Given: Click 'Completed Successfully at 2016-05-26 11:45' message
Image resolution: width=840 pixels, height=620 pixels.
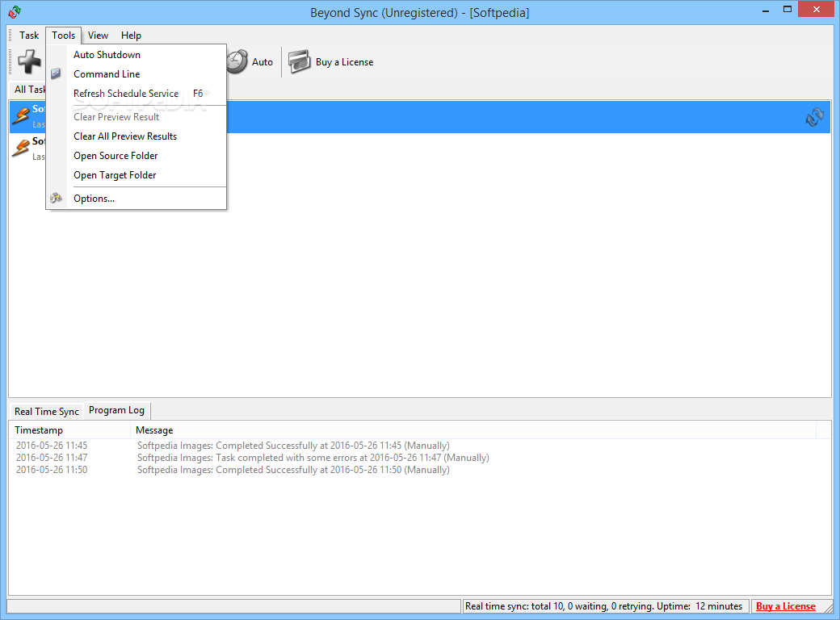Looking at the screenshot, I should point(293,446).
